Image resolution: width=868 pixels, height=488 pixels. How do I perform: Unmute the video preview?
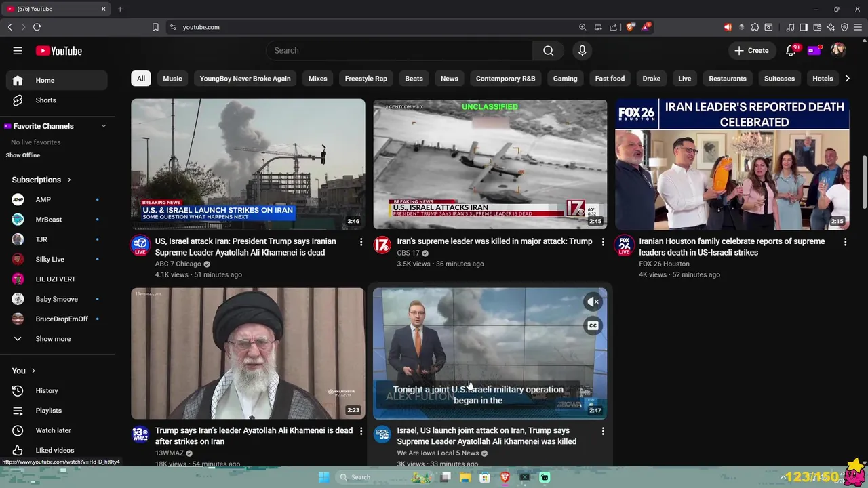tap(593, 302)
